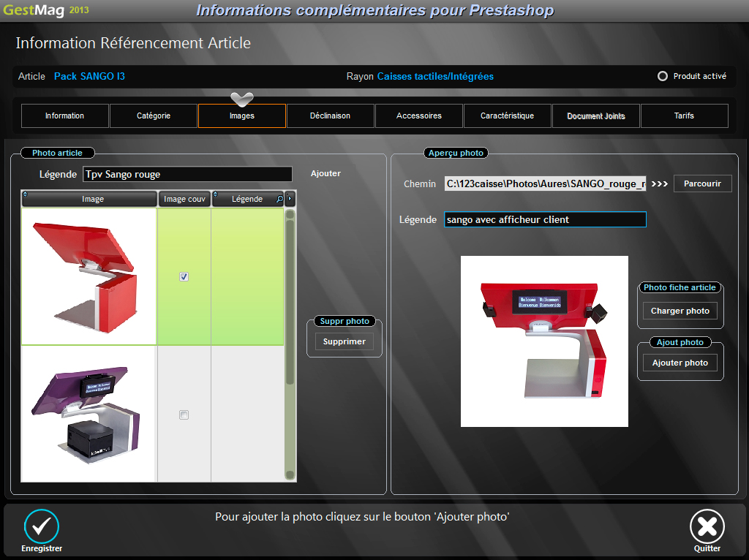The height and width of the screenshot is (560, 749).
Task: Click the Tpv Sango rouge legend field
Action: point(187,174)
